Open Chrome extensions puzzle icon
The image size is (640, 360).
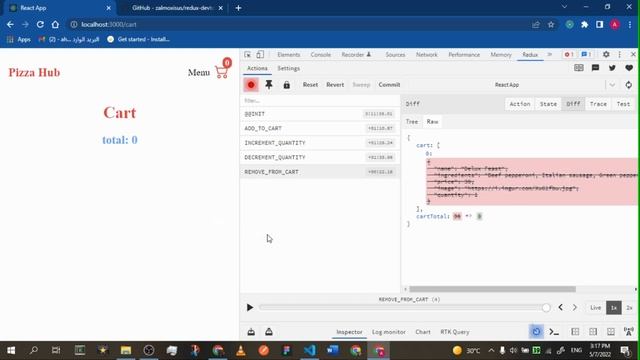tap(584, 24)
